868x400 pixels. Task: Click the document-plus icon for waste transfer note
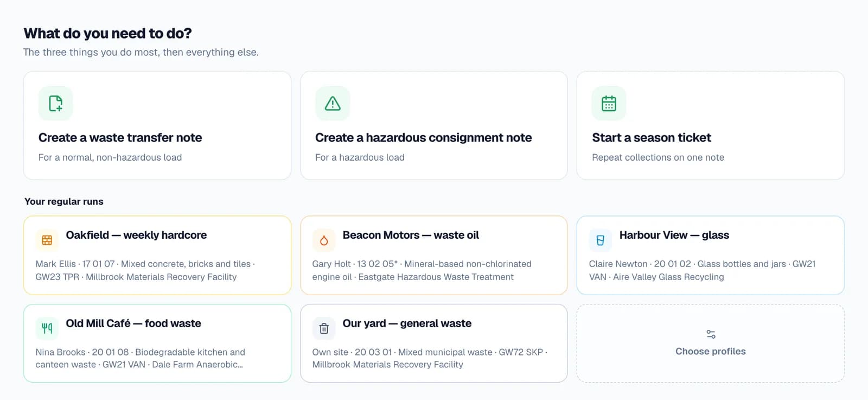click(x=55, y=103)
